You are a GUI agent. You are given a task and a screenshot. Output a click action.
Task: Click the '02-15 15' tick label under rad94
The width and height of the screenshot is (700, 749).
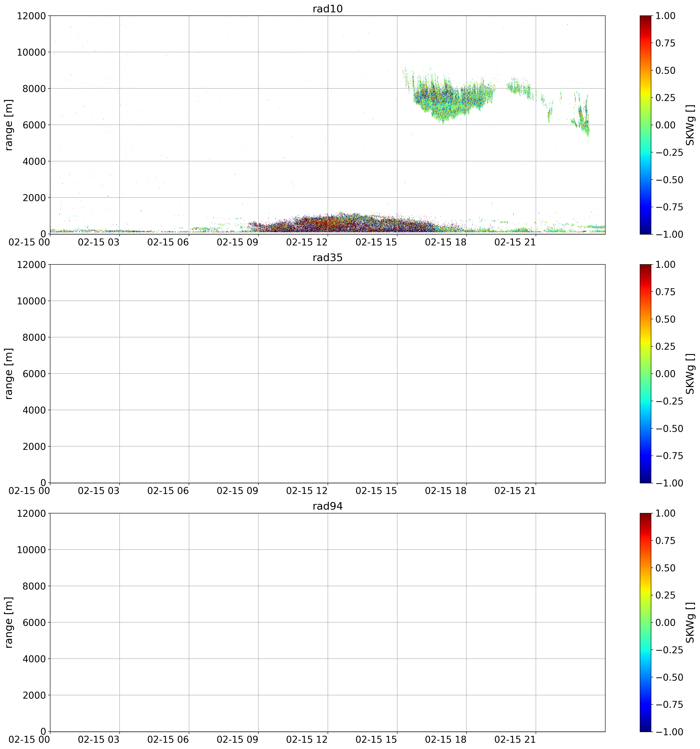pos(376,740)
